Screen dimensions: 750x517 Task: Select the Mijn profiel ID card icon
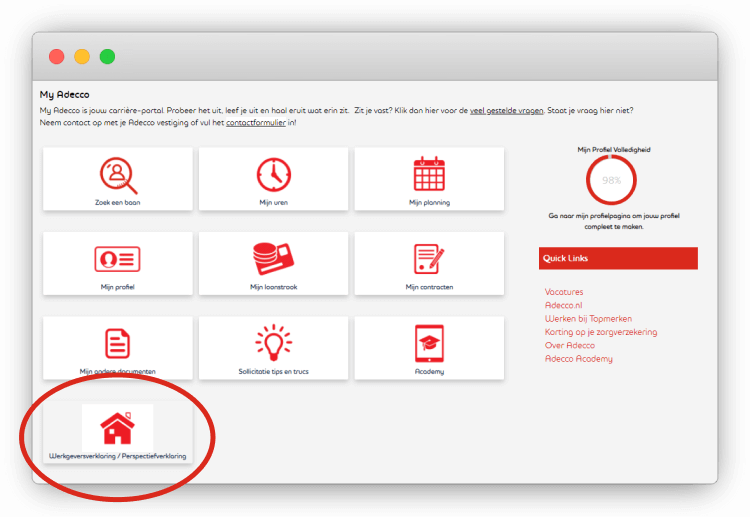click(117, 259)
